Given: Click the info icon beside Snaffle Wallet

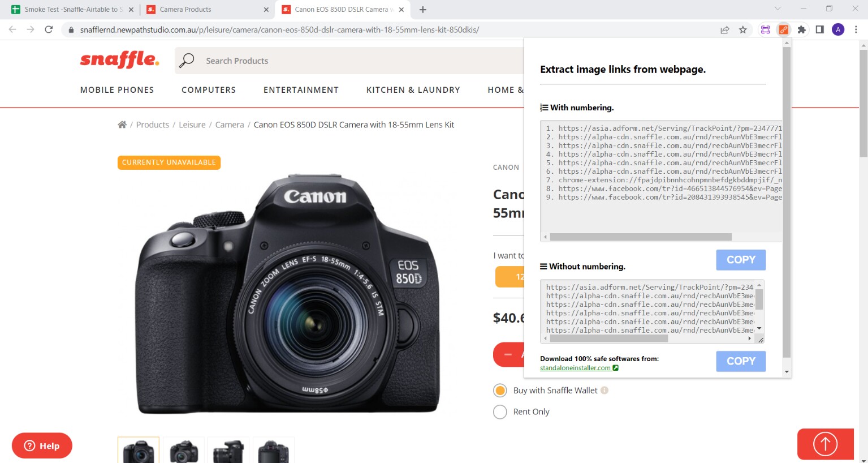Looking at the screenshot, I should 605,390.
